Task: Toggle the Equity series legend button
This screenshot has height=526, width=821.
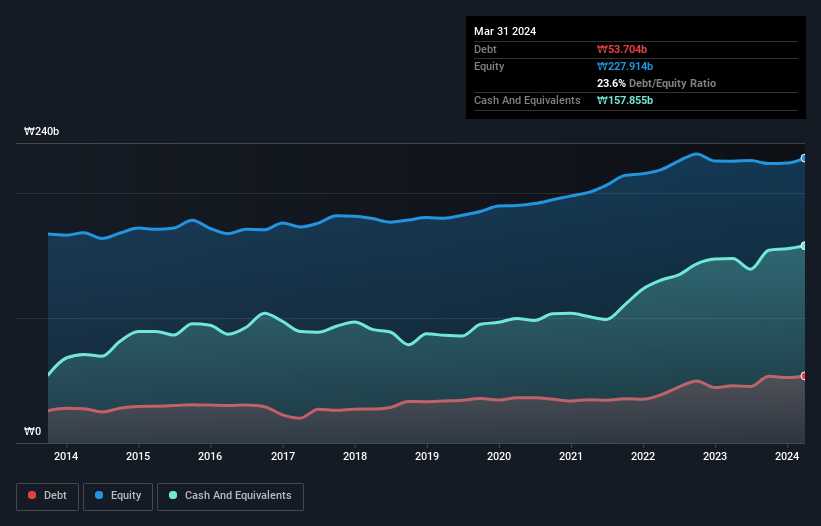Action: (118, 496)
